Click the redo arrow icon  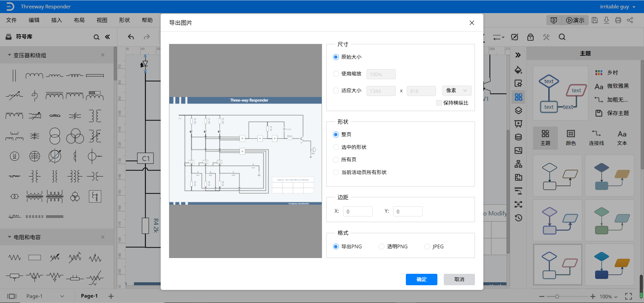point(147,37)
